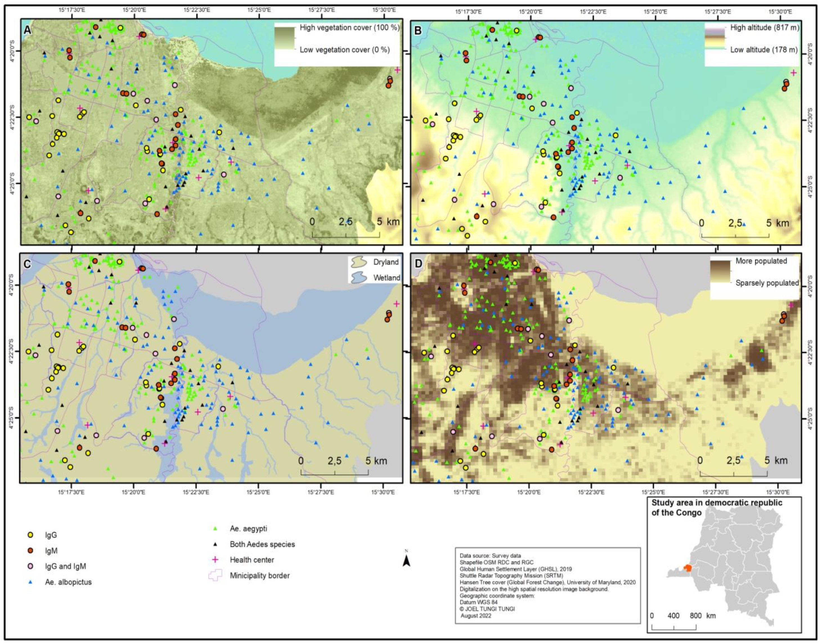
Task: Click the IgM red circle legend symbol
Action: click(x=31, y=550)
